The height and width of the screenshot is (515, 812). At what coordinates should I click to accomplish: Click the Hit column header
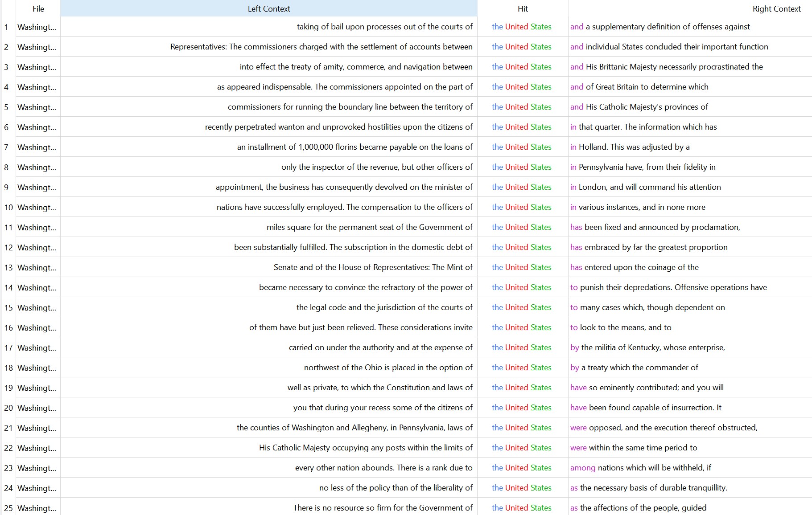click(x=522, y=8)
